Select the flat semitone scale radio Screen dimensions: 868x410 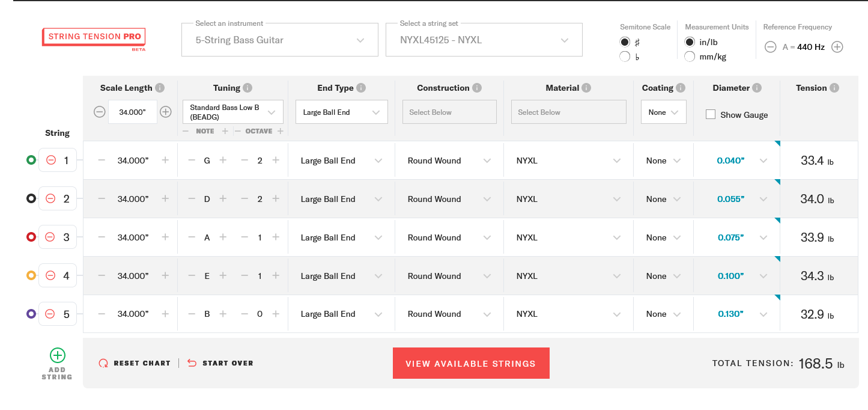coord(625,57)
